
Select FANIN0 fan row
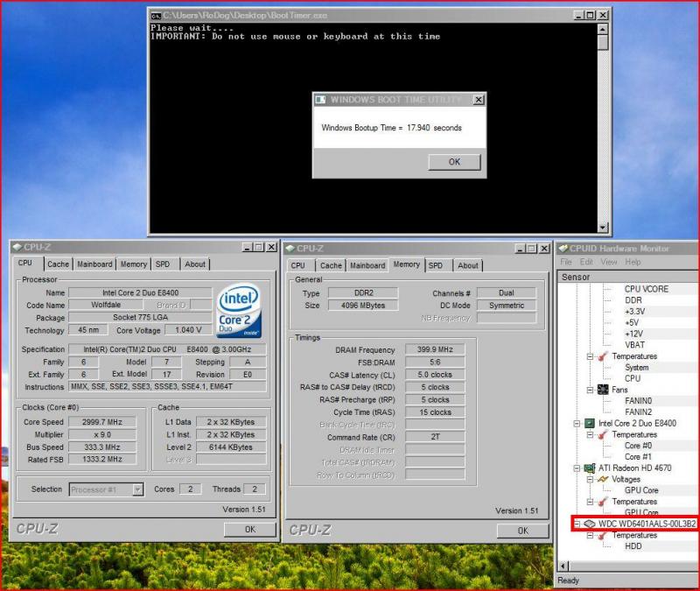click(638, 401)
